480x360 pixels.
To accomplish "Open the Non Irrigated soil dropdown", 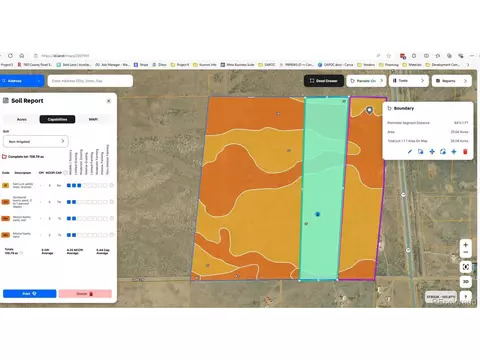I will (36, 141).
